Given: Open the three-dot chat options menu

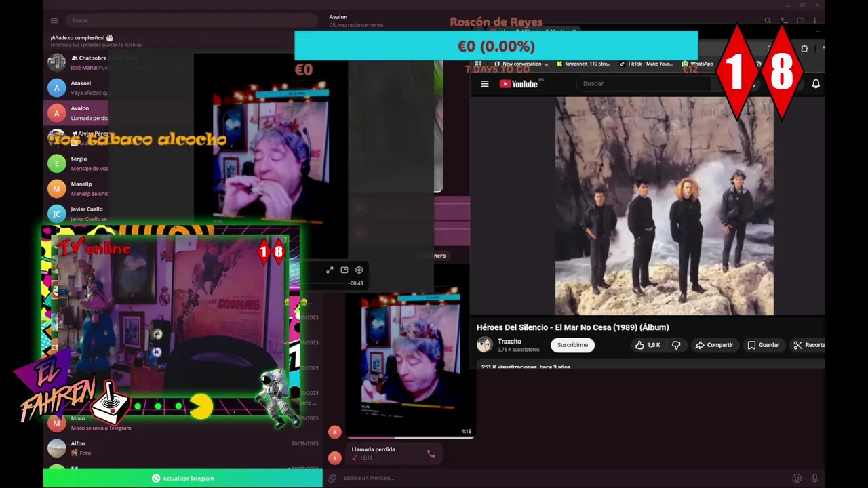Looking at the screenshot, I should tap(815, 21).
